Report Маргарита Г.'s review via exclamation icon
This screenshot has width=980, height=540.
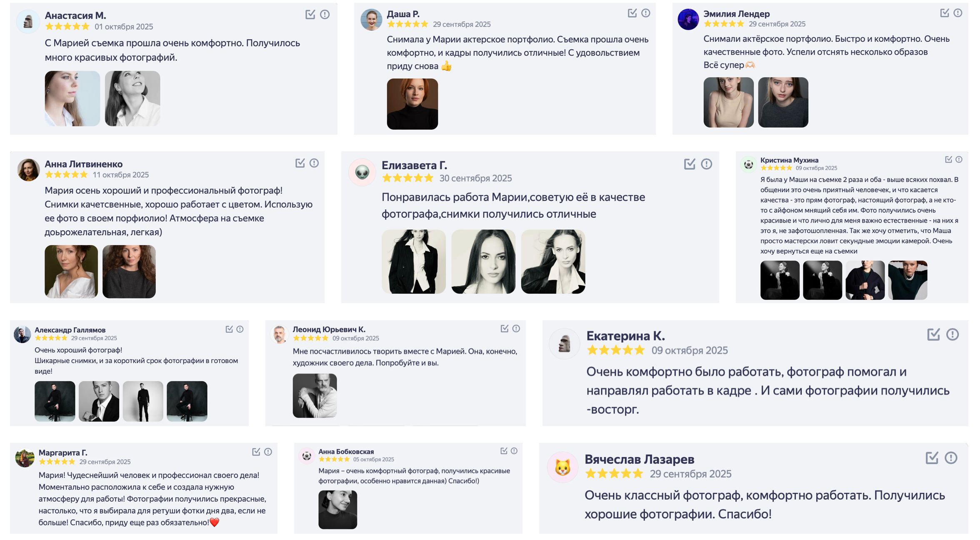click(268, 451)
